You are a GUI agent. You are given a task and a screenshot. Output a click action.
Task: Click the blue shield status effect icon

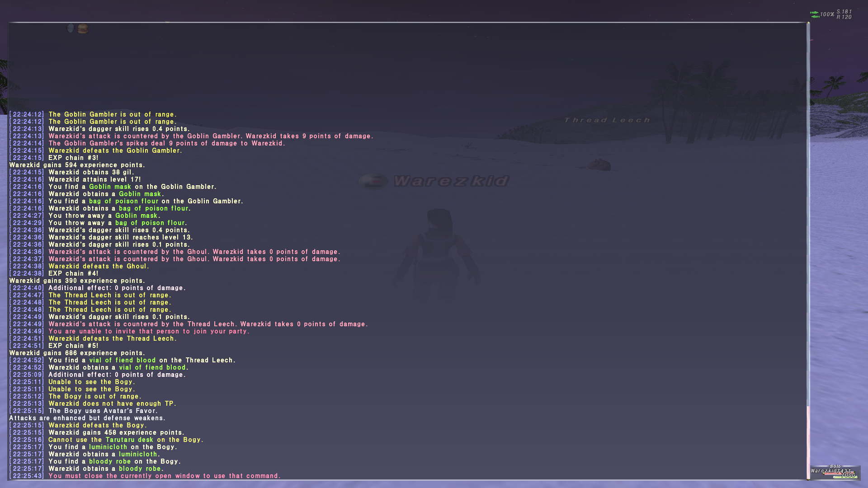click(71, 28)
